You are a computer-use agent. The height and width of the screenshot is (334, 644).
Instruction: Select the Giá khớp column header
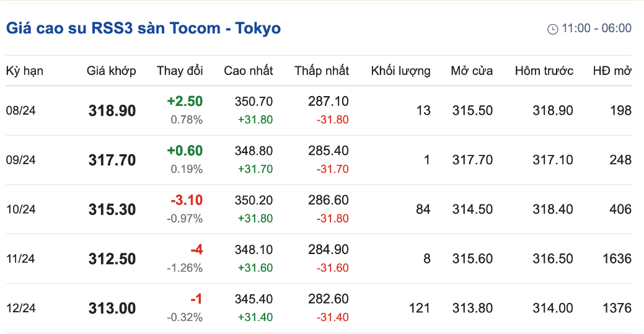click(112, 71)
